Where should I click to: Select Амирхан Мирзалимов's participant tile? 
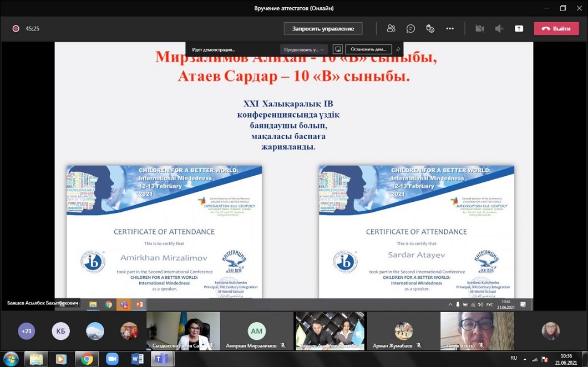click(x=256, y=332)
